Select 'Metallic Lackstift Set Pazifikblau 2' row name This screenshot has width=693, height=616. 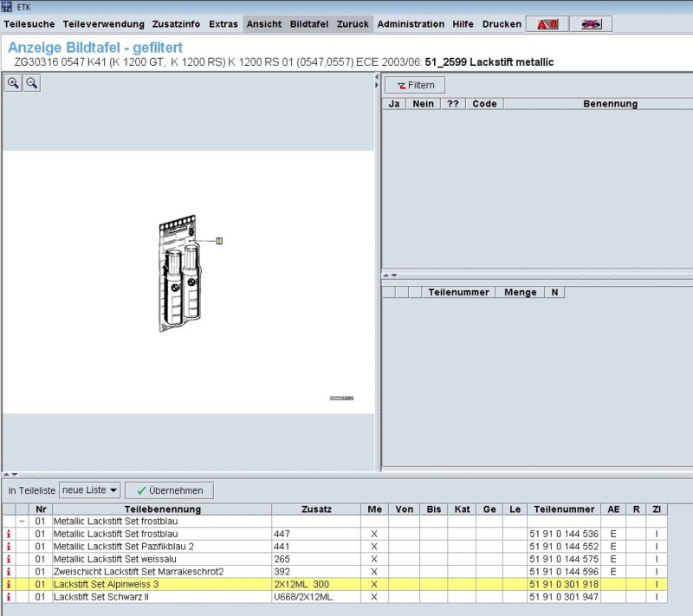123,547
